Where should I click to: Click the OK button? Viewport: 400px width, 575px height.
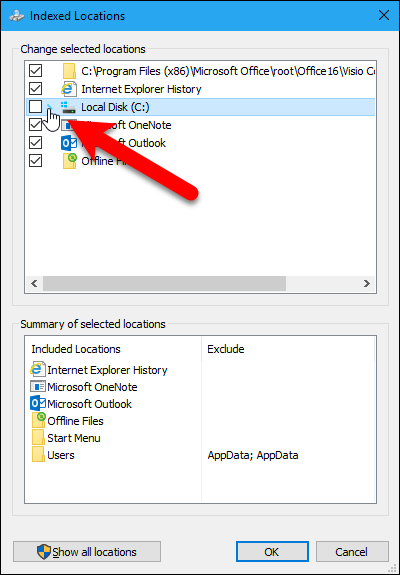(x=272, y=552)
